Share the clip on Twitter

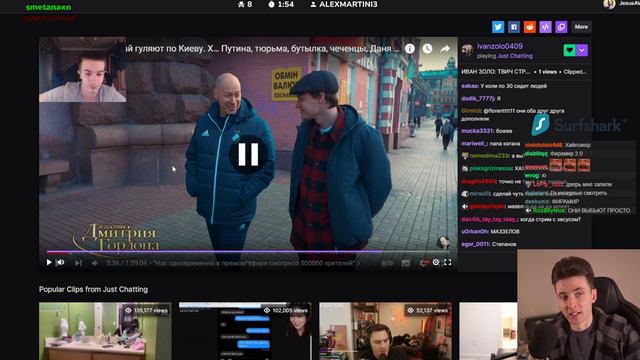pyautogui.click(x=498, y=27)
